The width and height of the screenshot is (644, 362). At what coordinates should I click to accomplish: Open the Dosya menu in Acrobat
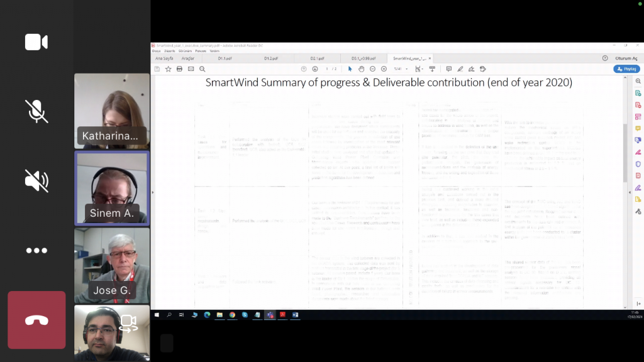click(x=157, y=51)
